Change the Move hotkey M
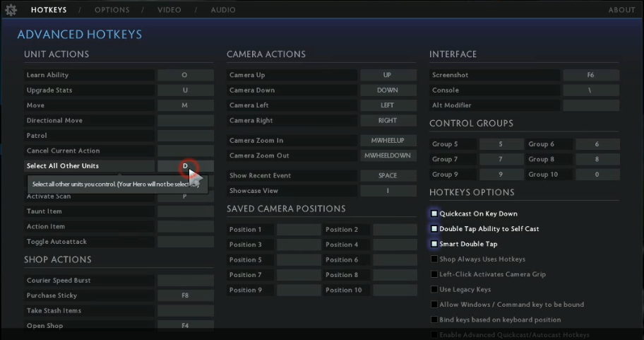Screen dimensions: 644x340 tap(185, 105)
